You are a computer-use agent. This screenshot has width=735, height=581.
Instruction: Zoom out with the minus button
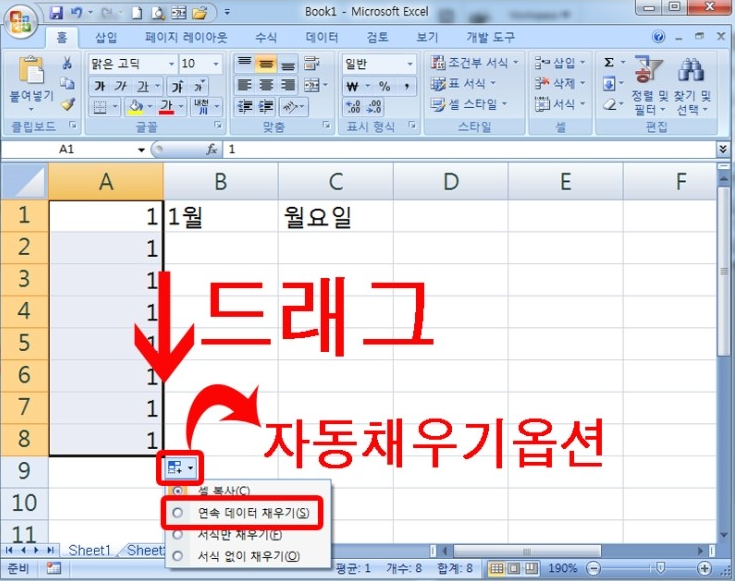click(594, 569)
